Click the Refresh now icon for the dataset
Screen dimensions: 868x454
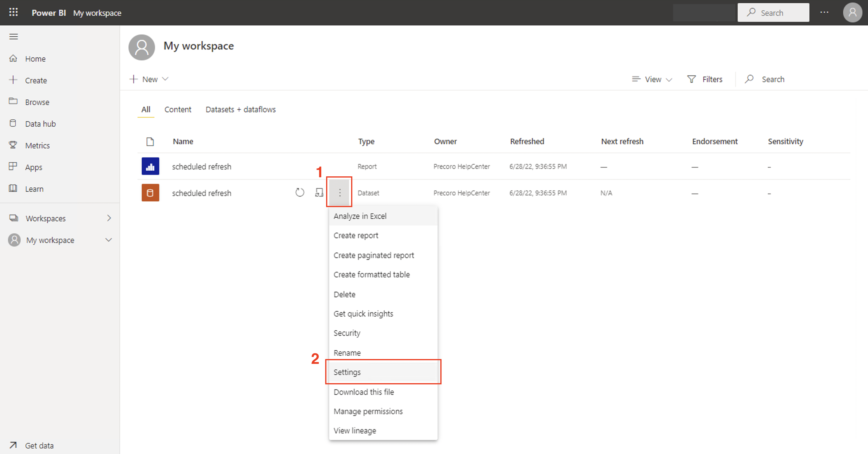(299, 192)
